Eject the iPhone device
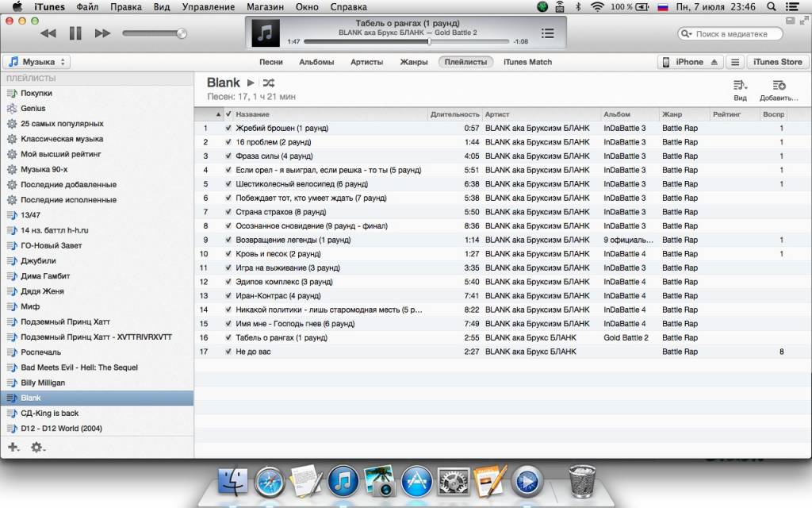Image resolution: width=812 pixels, height=508 pixels. tap(714, 62)
